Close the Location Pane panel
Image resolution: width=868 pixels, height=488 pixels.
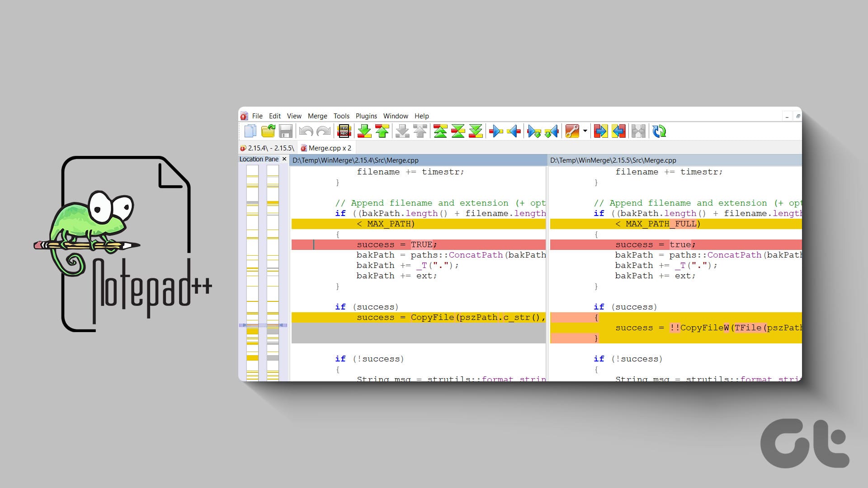(x=284, y=159)
